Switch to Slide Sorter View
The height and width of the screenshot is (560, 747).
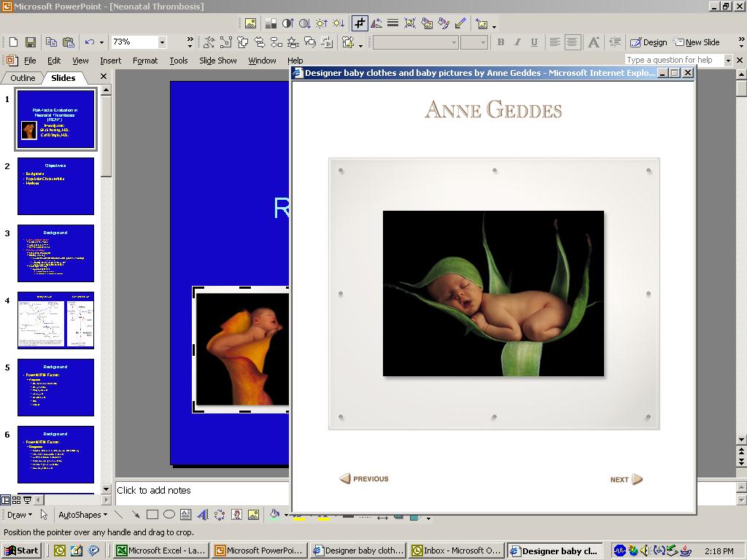17,500
